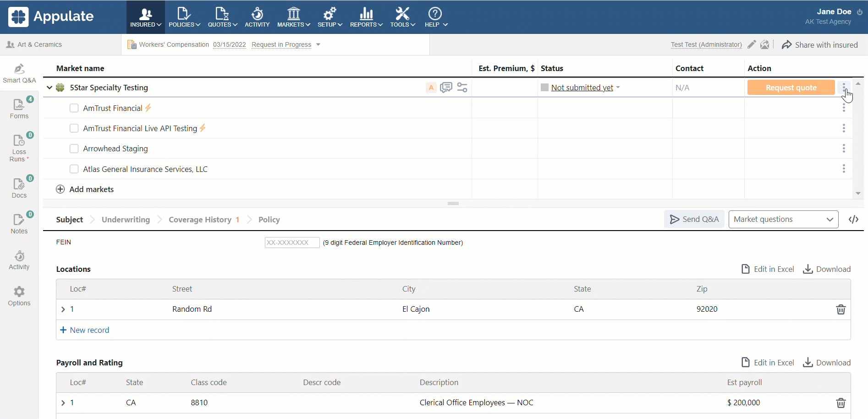Go to Activity in the top navigation

257,17
